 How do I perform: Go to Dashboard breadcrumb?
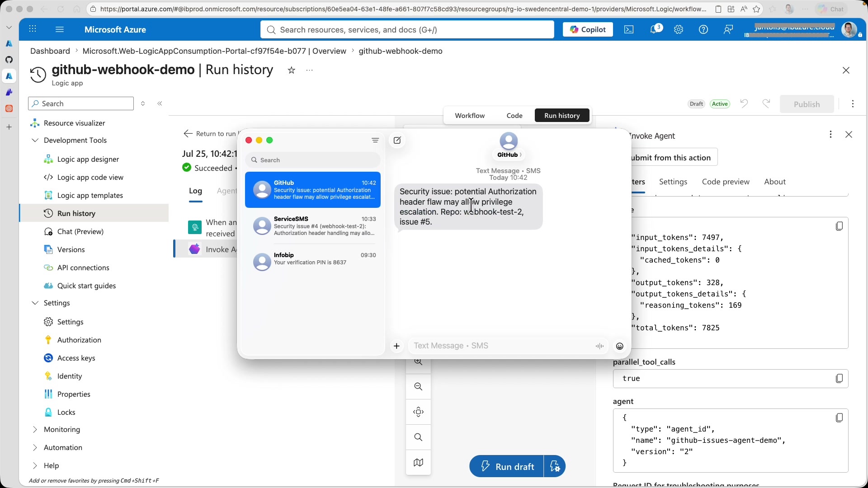tap(50, 51)
